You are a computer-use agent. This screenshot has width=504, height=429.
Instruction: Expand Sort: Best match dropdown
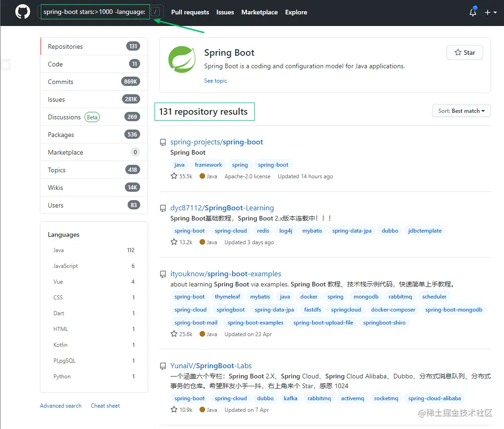tap(461, 110)
